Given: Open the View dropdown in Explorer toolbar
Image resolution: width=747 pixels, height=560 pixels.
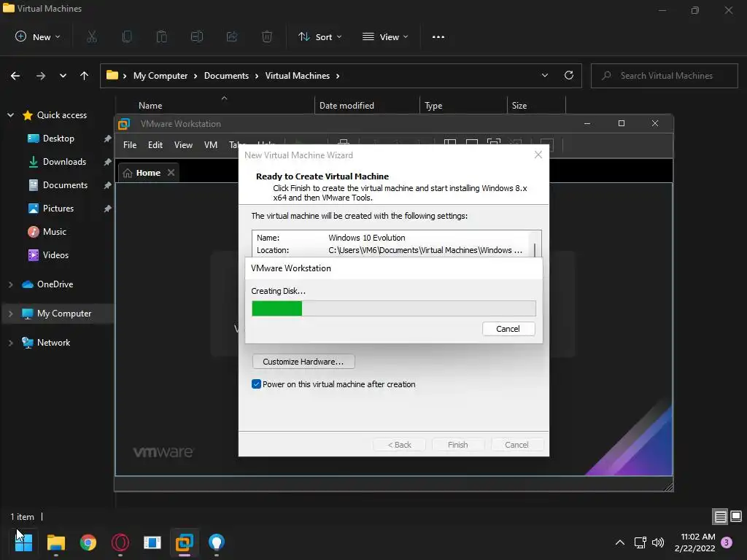Looking at the screenshot, I should coord(385,36).
